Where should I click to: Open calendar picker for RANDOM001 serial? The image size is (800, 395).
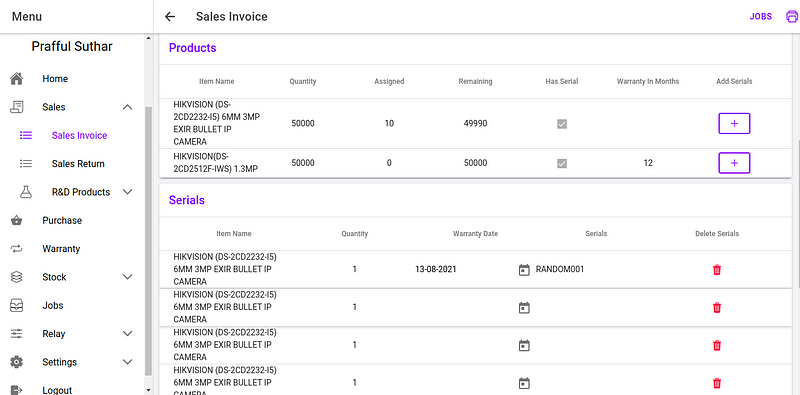click(524, 269)
